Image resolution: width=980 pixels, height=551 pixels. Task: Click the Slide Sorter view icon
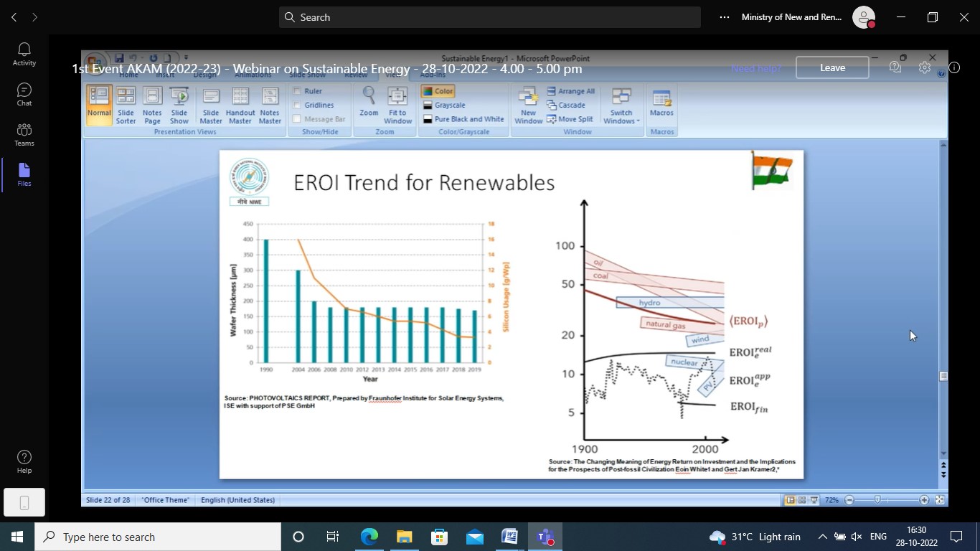tap(126, 105)
